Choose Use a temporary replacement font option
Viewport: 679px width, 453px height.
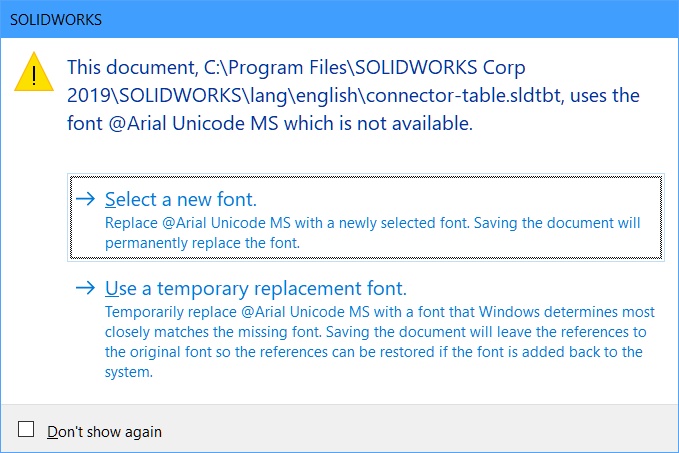(x=256, y=288)
